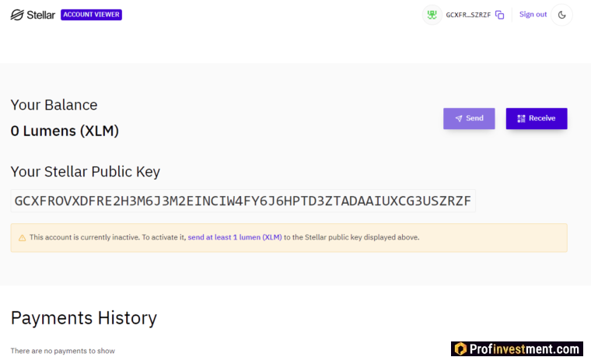Click the warning triangle icon
The height and width of the screenshot is (364, 591).
point(23,238)
